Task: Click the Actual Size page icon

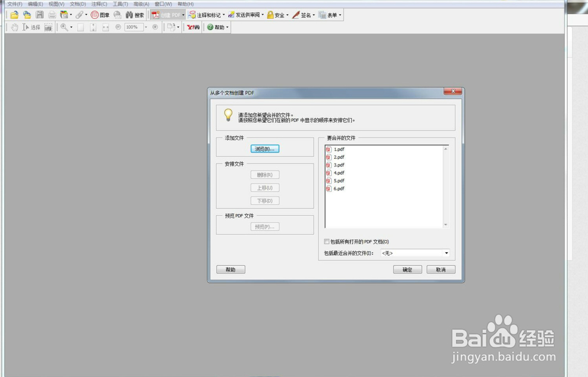Action: click(x=80, y=27)
